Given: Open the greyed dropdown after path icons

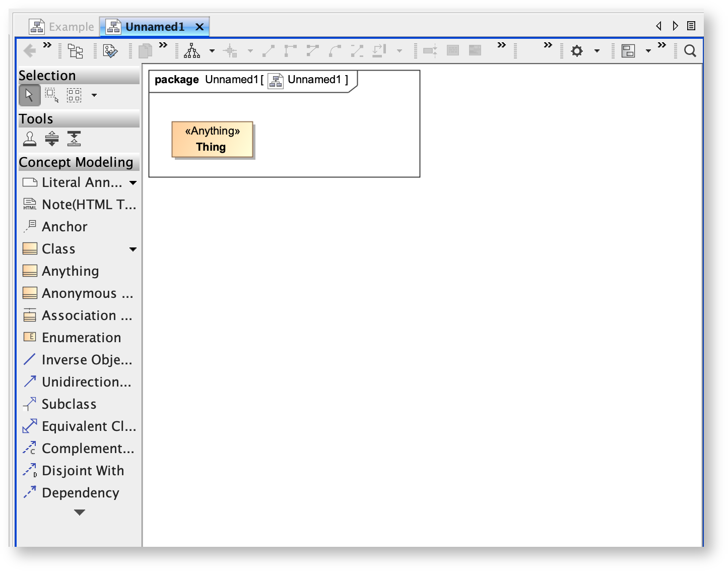Looking at the screenshot, I should (400, 51).
